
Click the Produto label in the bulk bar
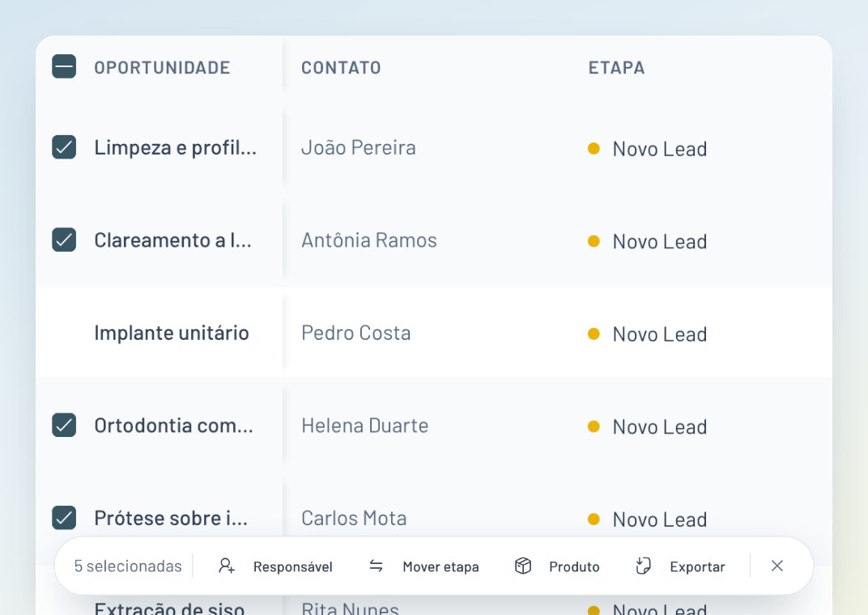[574, 567]
